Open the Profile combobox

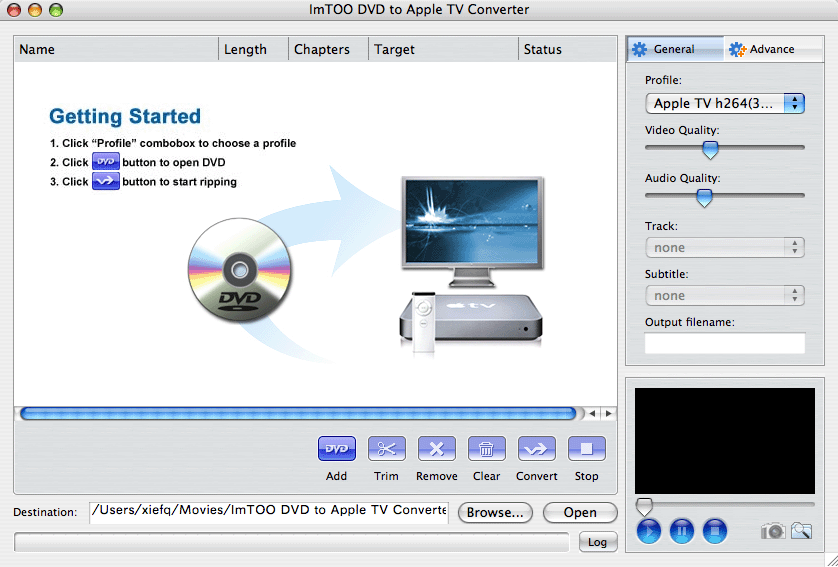pos(724,103)
